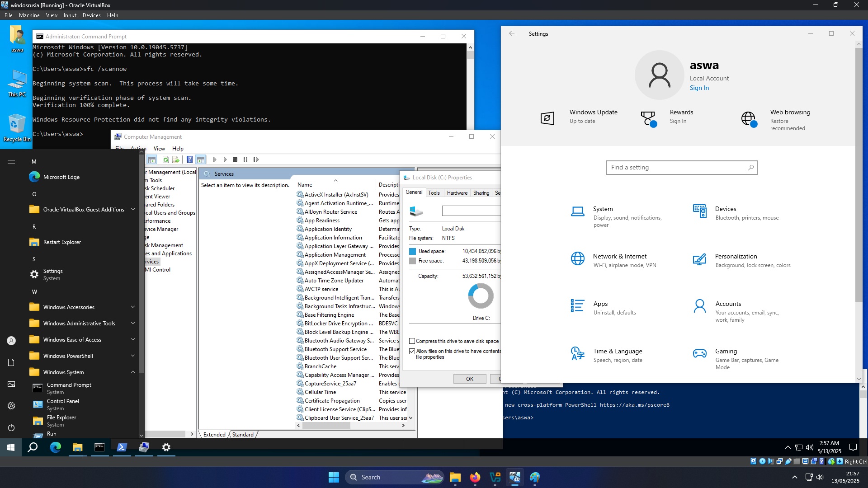Click the Pictures icon in Start menu rail
The image size is (868, 488).
click(11, 384)
